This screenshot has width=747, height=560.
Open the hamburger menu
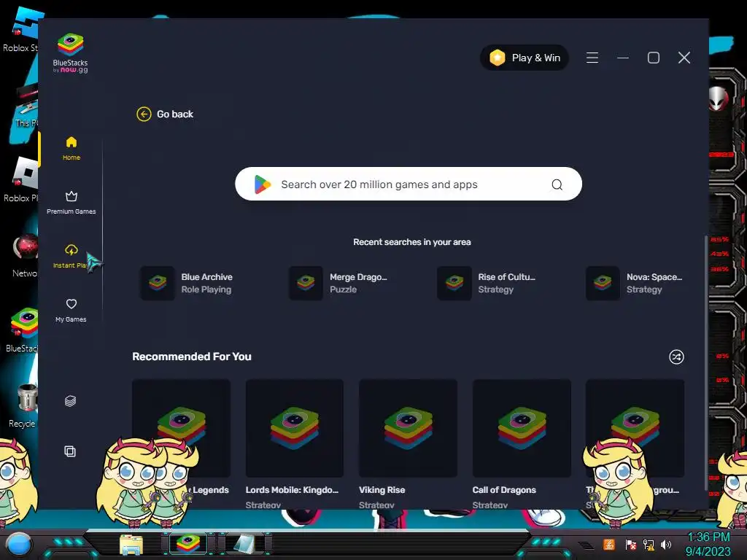[x=592, y=58]
